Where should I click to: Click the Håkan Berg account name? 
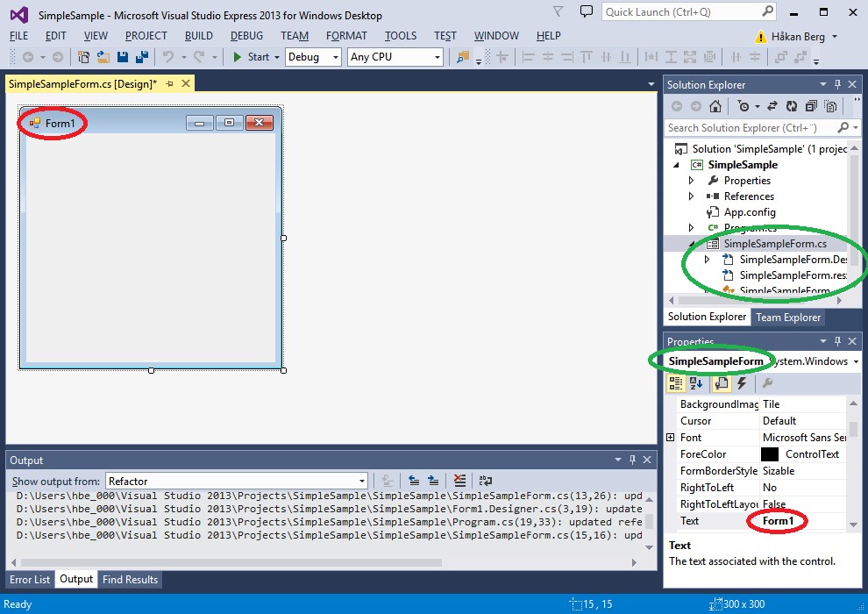[x=798, y=37]
